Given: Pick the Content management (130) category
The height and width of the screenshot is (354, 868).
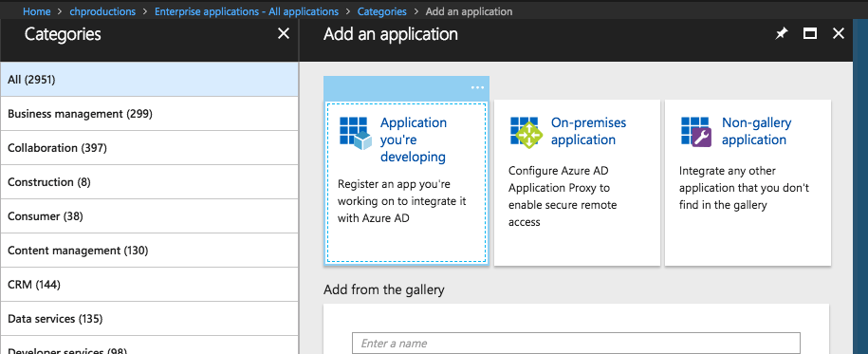Looking at the screenshot, I should [149, 251].
